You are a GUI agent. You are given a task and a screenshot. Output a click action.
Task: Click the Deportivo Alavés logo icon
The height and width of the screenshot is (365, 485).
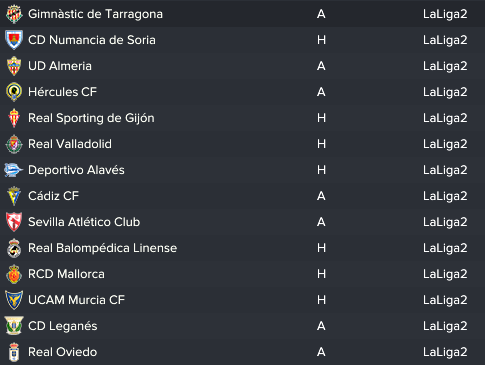(x=13, y=170)
